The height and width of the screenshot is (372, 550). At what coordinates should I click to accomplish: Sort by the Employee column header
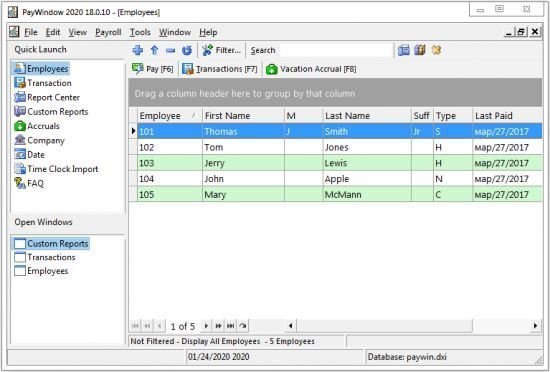[170, 116]
